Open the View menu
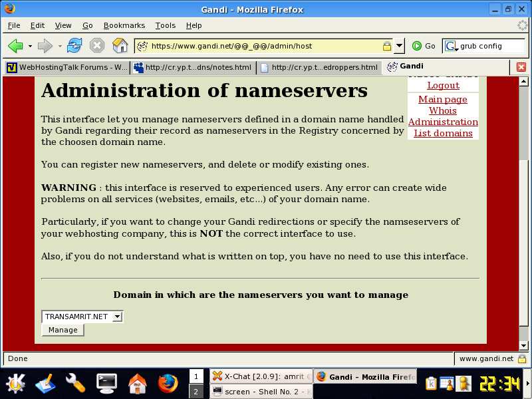The height and width of the screenshot is (399, 532). click(x=63, y=25)
